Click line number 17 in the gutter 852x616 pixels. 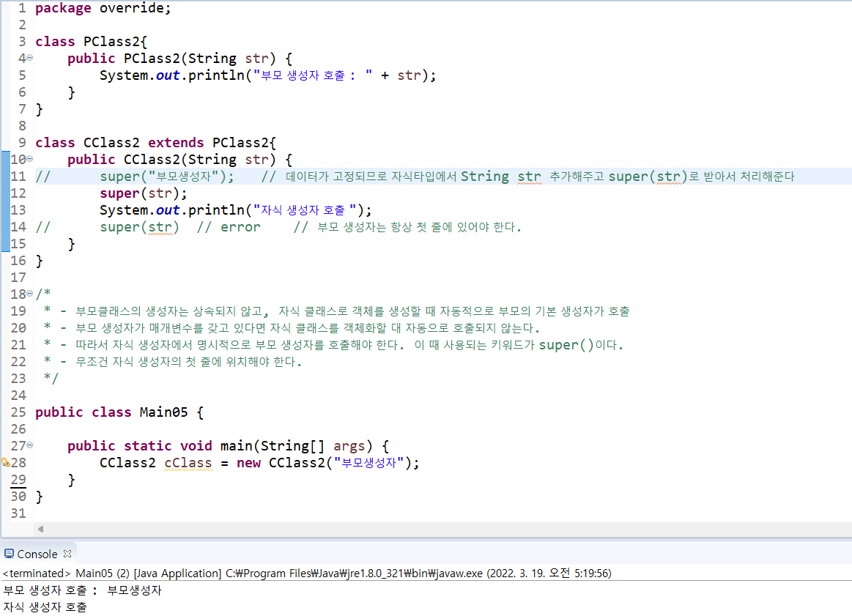point(18,278)
